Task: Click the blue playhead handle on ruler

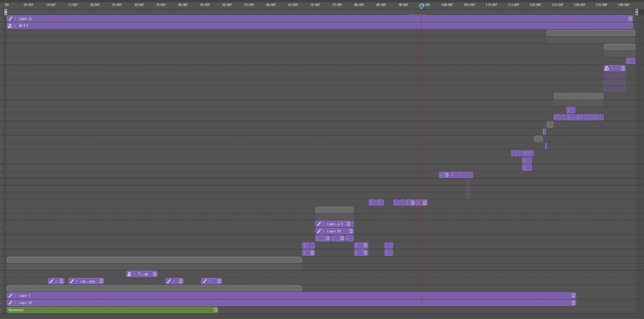Action: coord(421,6)
